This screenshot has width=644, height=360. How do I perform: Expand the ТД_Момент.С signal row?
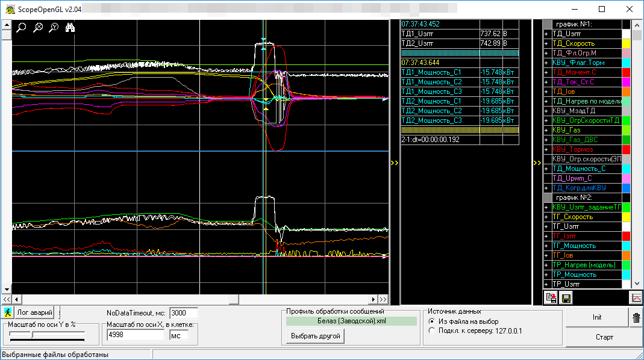(x=546, y=72)
